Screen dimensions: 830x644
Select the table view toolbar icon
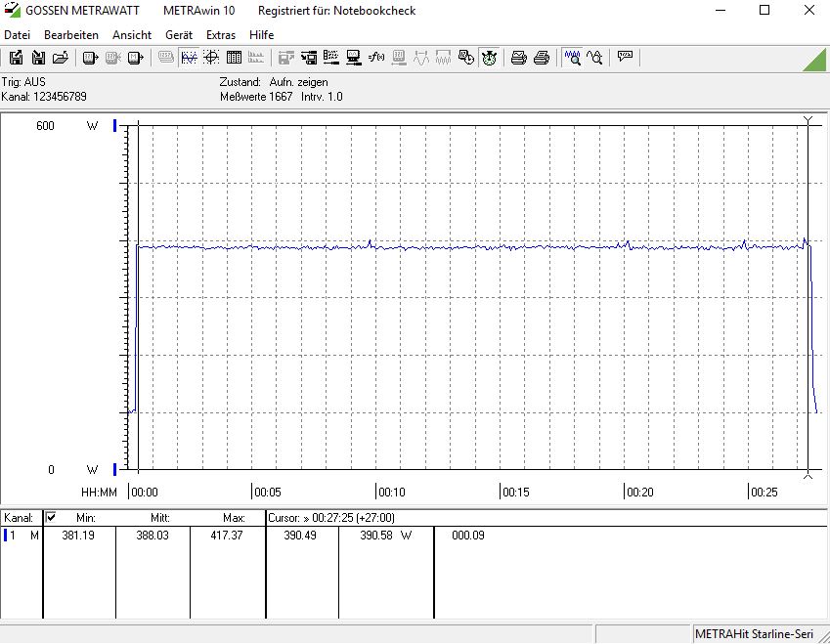pos(235,58)
